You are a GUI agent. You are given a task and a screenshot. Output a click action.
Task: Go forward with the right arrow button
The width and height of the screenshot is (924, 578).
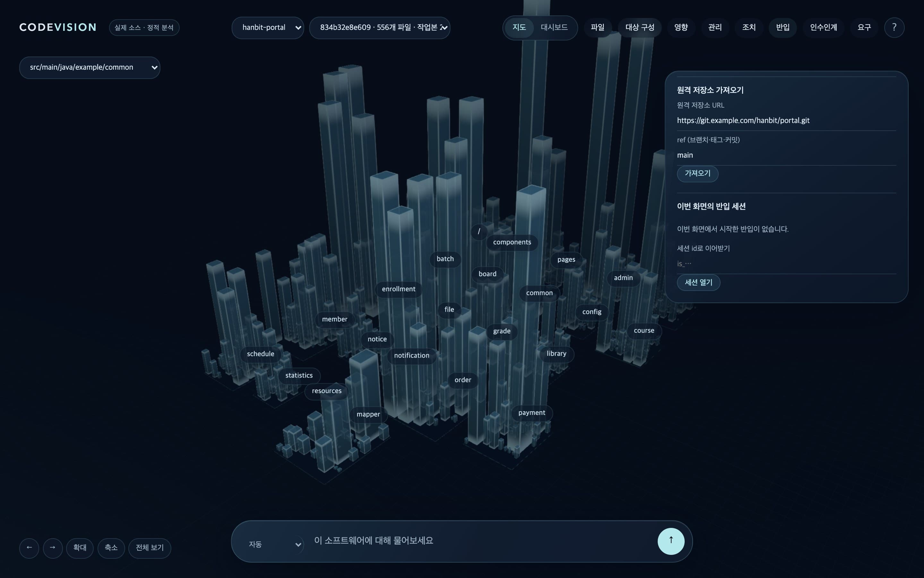(x=53, y=548)
